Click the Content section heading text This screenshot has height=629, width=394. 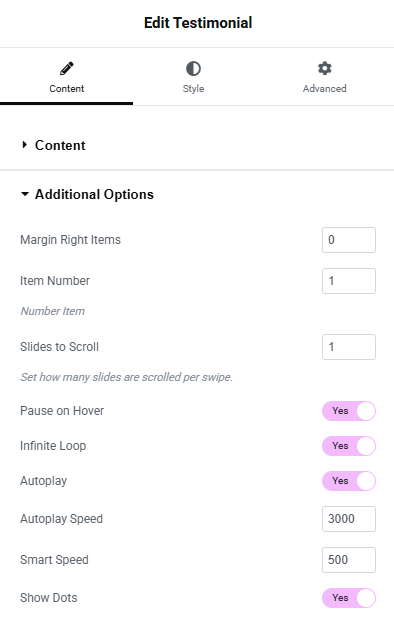pos(60,145)
